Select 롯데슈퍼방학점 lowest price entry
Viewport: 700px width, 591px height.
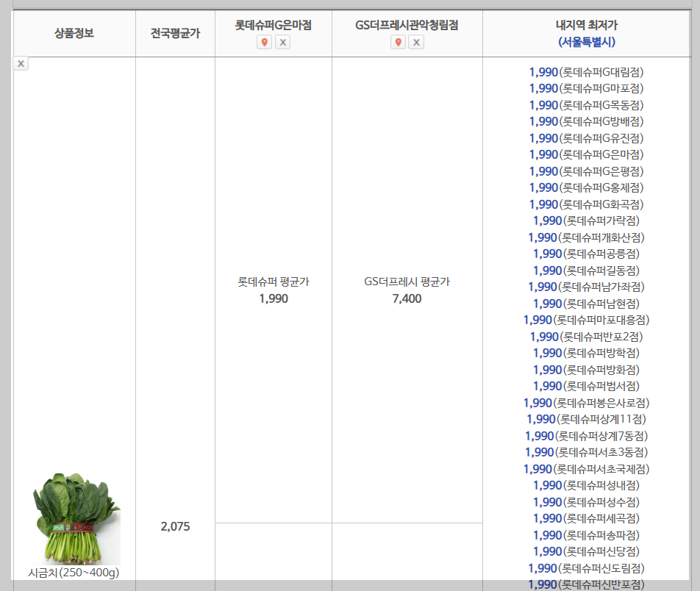click(x=587, y=353)
